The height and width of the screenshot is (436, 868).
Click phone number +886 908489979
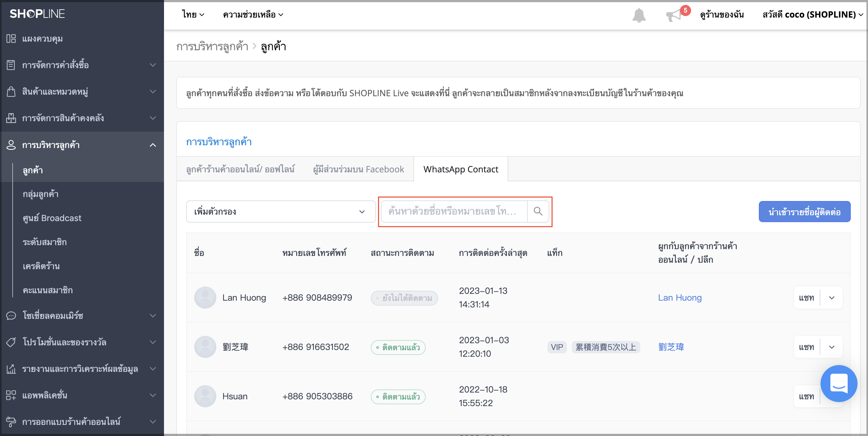[x=317, y=298]
